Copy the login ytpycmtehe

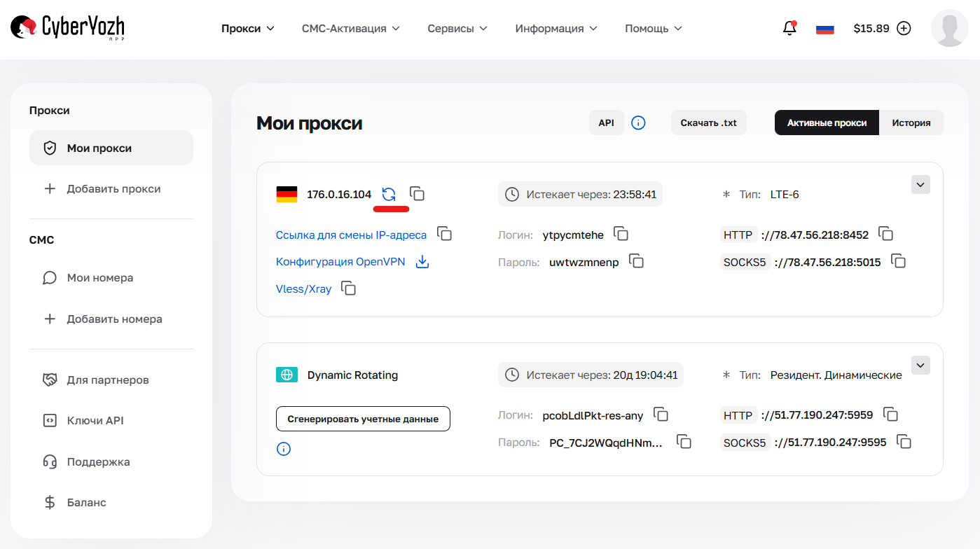click(x=621, y=234)
